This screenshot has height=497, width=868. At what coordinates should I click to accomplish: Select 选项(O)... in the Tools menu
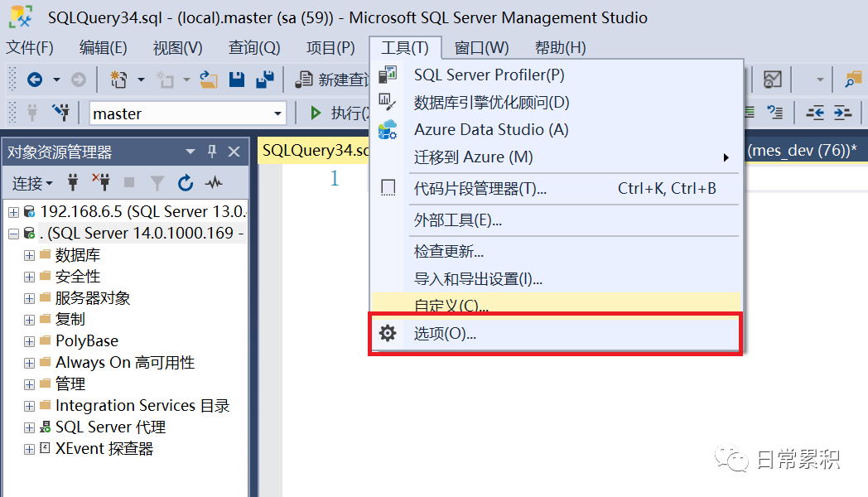tap(557, 334)
